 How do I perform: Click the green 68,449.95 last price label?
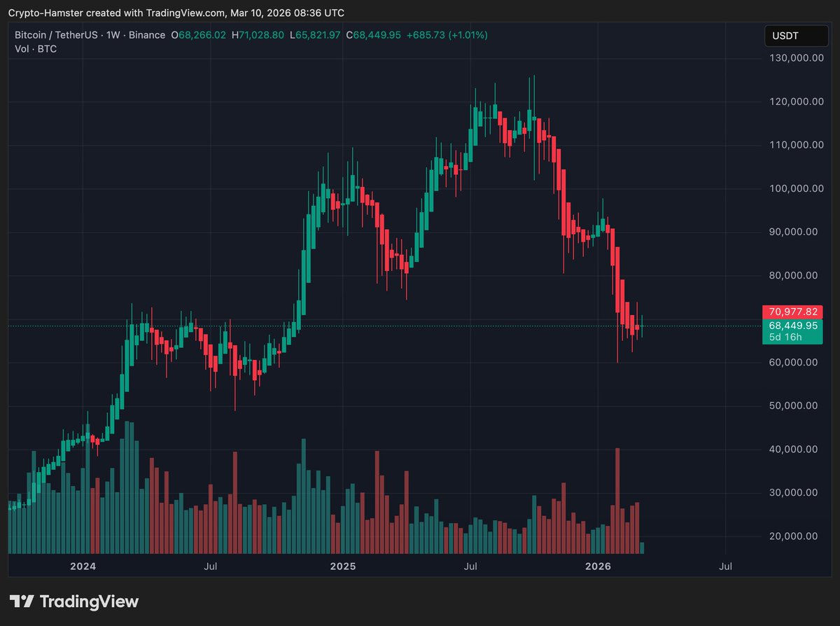792,326
